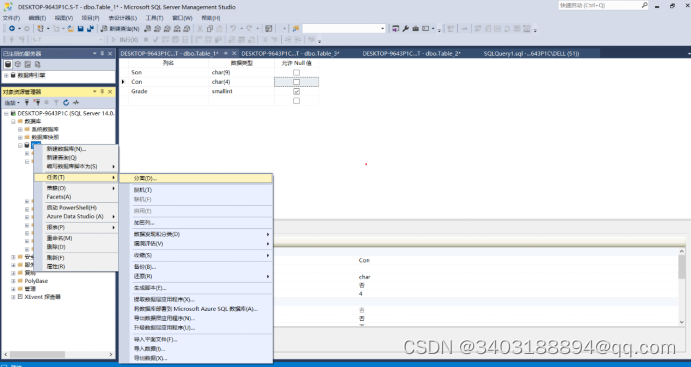Choose 备份(B)... in the Tasks submenu

coord(196,267)
